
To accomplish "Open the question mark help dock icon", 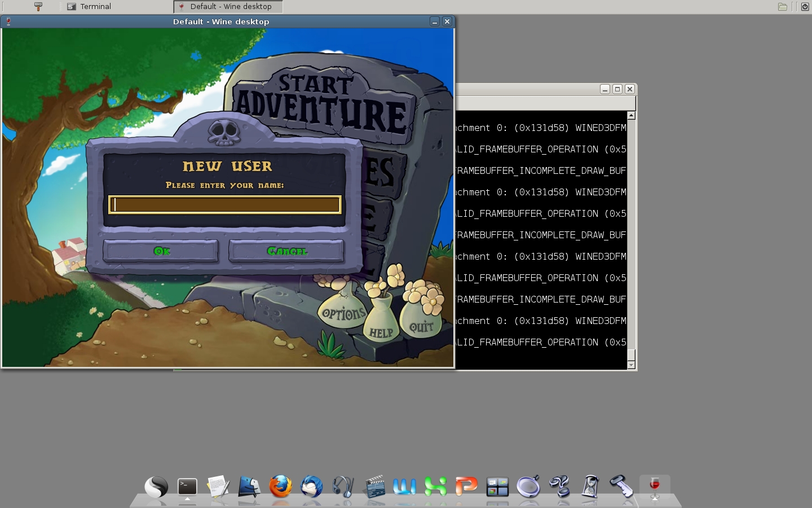I will [x=559, y=487].
